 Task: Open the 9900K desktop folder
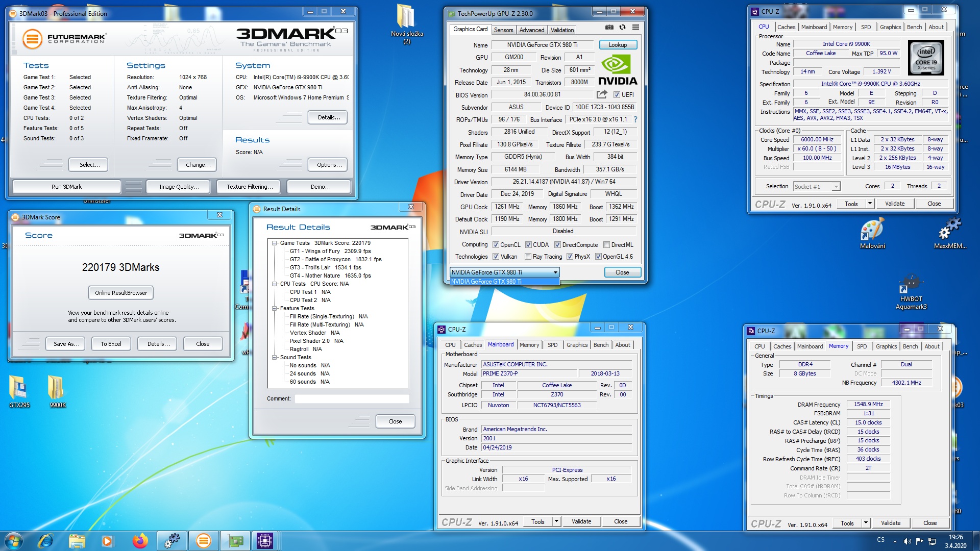tap(57, 392)
